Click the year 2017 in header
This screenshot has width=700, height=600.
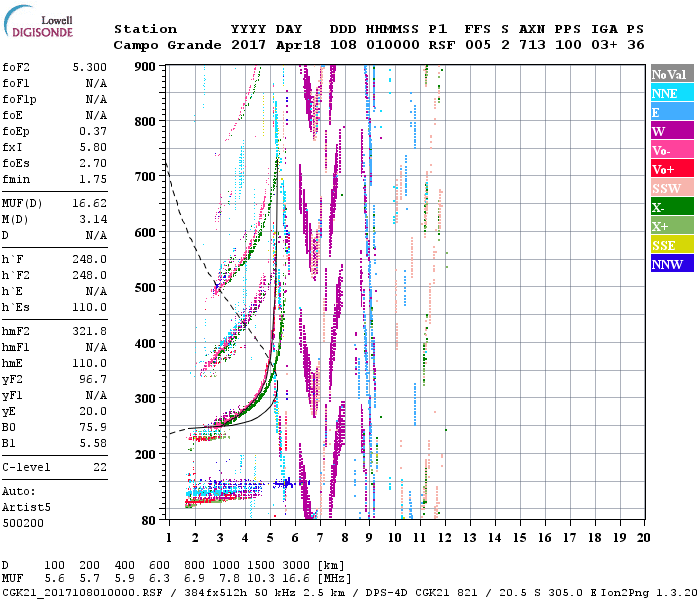[x=248, y=45]
